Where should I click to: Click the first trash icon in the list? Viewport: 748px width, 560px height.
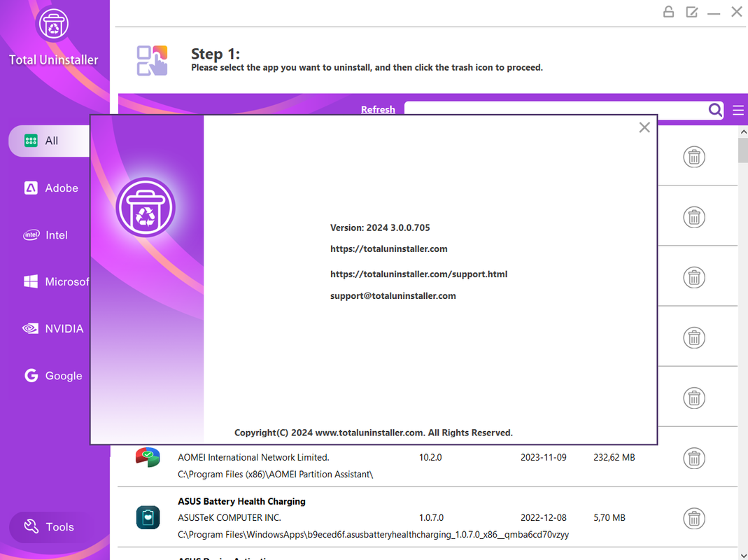[693, 157]
